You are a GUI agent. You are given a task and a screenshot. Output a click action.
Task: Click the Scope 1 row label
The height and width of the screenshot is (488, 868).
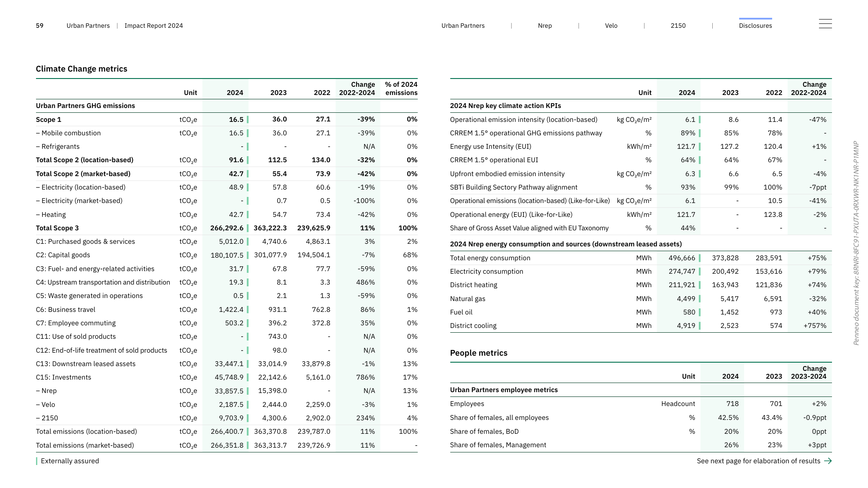point(49,119)
